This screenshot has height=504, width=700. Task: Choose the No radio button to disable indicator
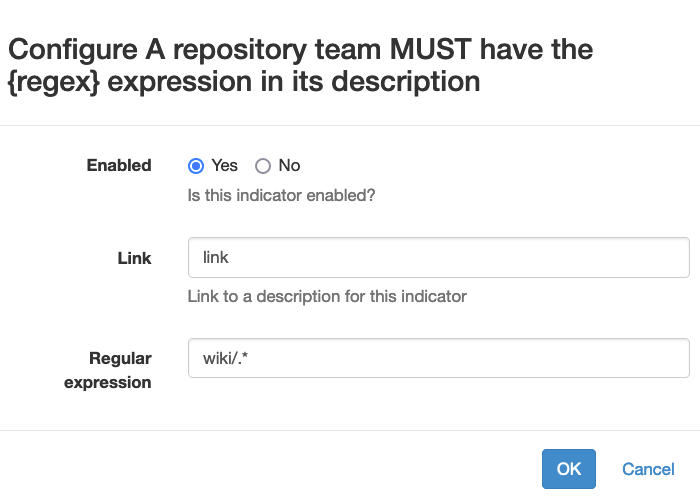click(263, 166)
